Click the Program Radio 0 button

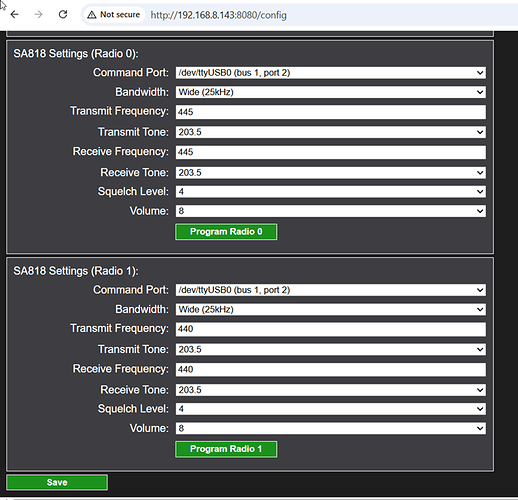coord(226,232)
